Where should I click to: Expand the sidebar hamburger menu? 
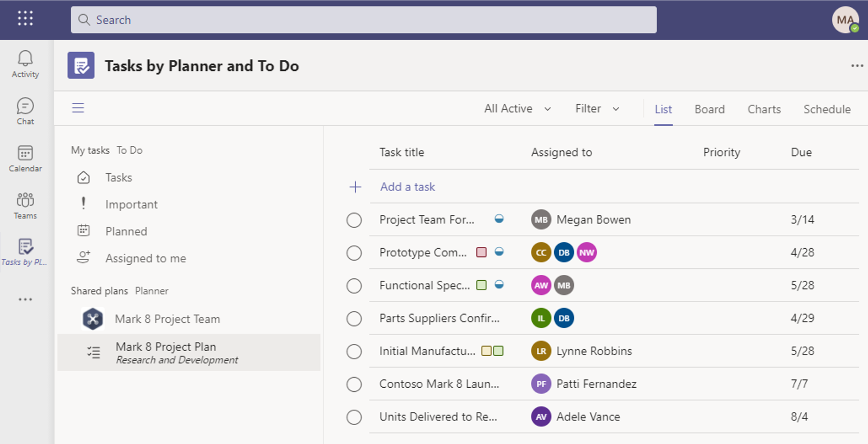(78, 108)
